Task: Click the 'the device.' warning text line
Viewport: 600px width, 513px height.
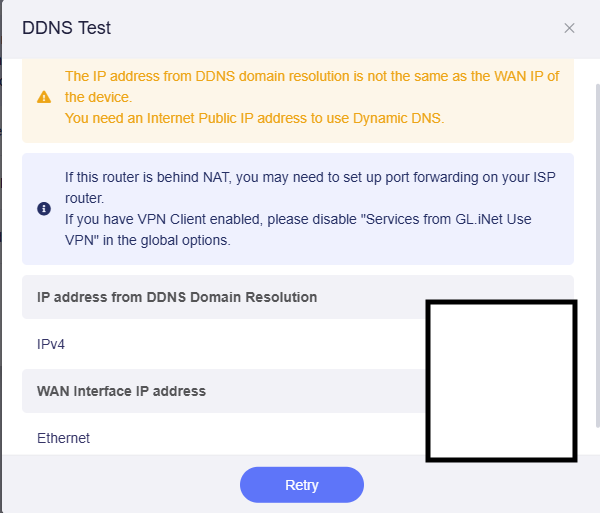Action: coord(98,97)
